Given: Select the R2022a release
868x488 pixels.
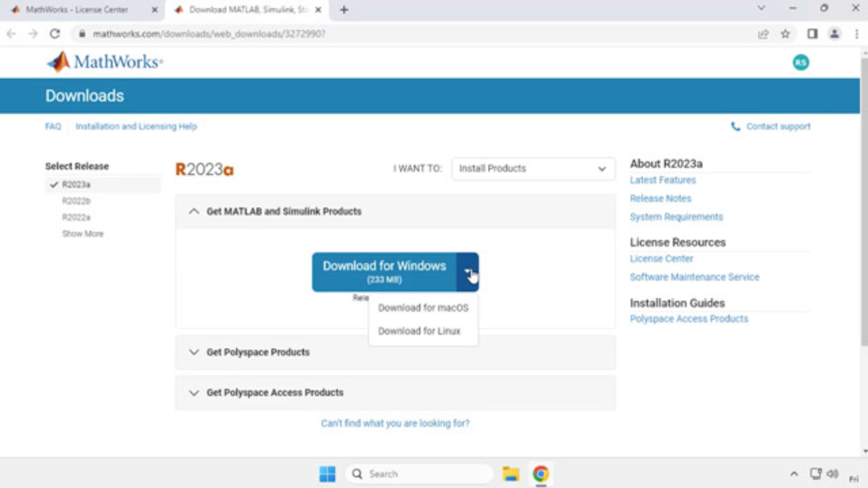Looking at the screenshot, I should click(x=76, y=217).
